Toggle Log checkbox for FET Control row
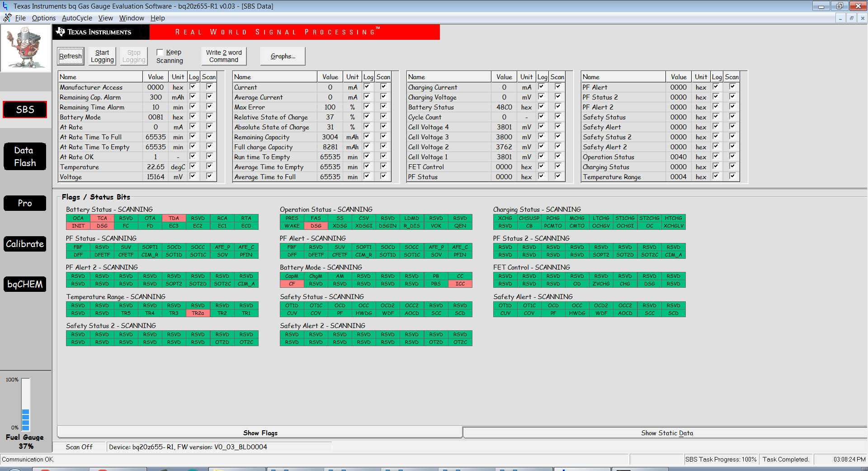 (x=541, y=166)
